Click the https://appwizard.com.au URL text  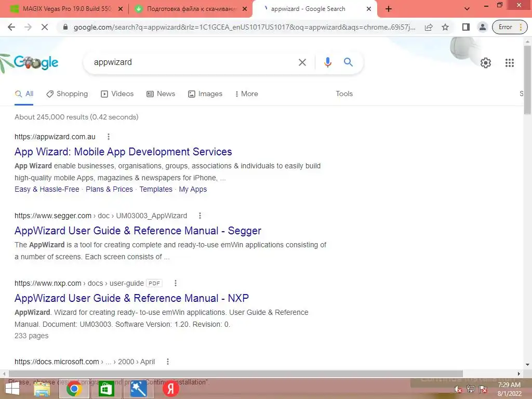(55, 137)
